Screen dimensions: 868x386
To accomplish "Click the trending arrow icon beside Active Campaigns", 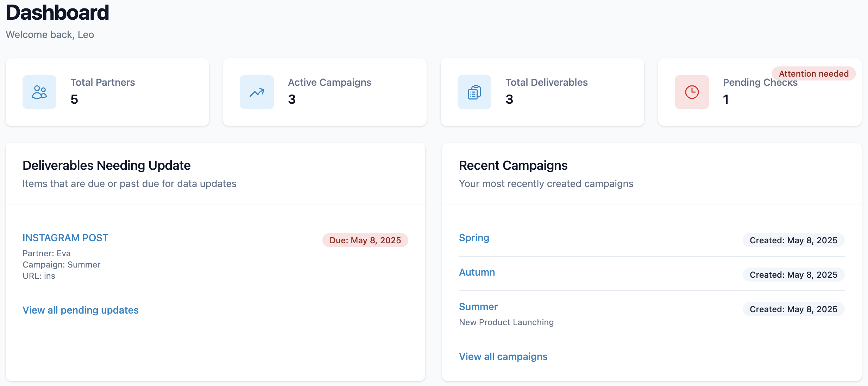I will (257, 92).
